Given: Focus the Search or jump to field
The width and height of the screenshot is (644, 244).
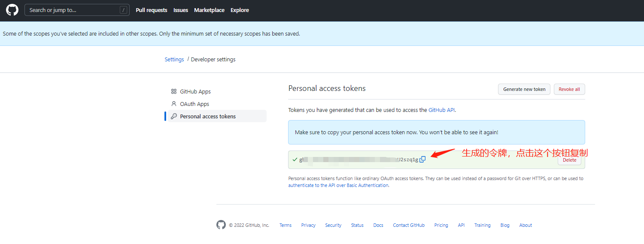Looking at the screenshot, I should point(77,10).
